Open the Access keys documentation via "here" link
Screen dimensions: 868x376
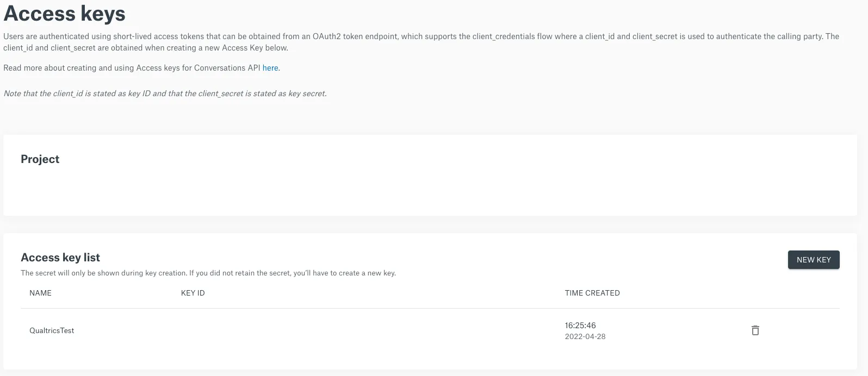(270, 68)
